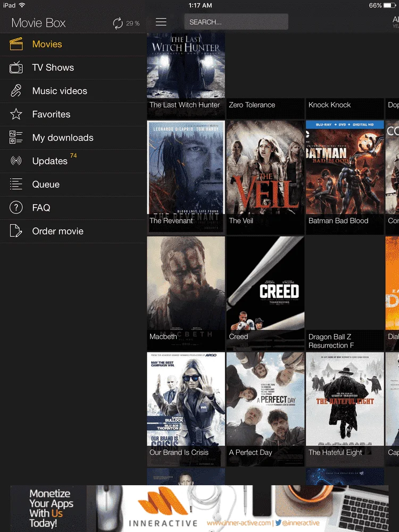The width and height of the screenshot is (399, 532).
Task: Select the Zero Tolerance title
Action: [252, 105]
